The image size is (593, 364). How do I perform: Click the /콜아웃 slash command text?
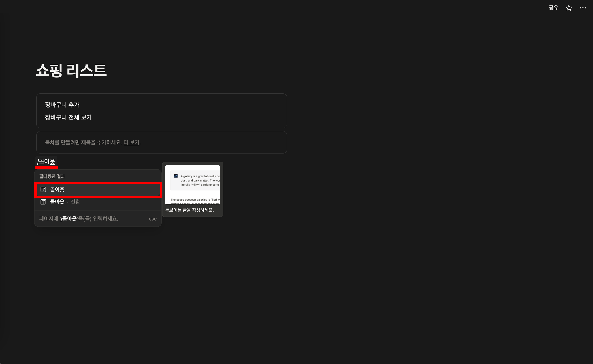click(x=46, y=162)
